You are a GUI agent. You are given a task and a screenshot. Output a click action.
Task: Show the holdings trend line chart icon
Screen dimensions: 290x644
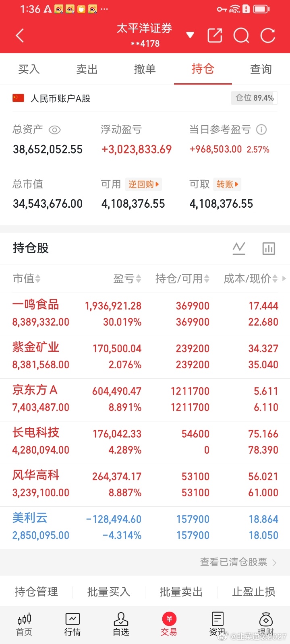(x=239, y=248)
